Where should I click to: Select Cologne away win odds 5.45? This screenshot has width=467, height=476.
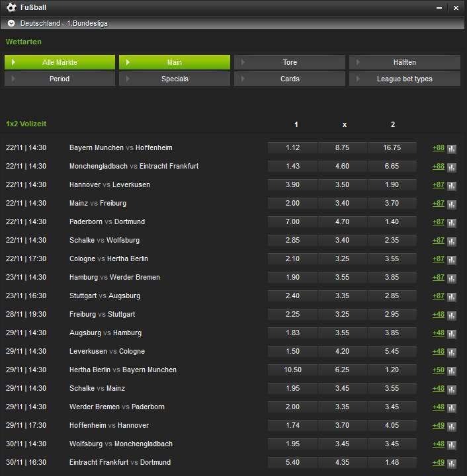[392, 352]
